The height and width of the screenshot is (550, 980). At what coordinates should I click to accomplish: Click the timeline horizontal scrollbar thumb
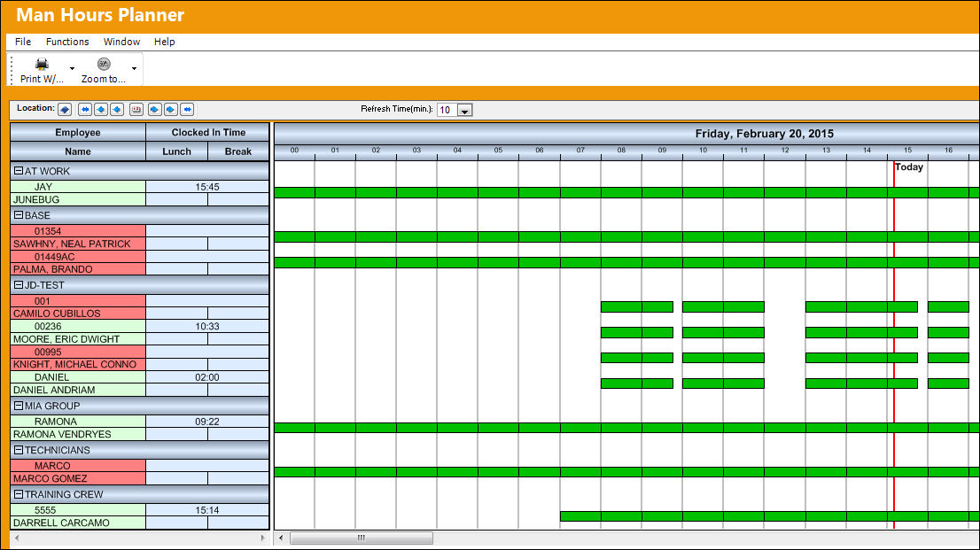coord(362,538)
